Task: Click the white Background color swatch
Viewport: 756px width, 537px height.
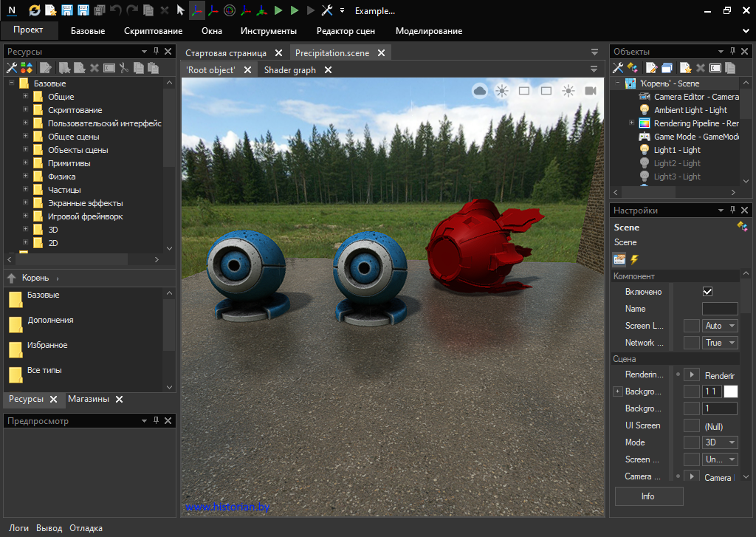Action: tap(730, 391)
